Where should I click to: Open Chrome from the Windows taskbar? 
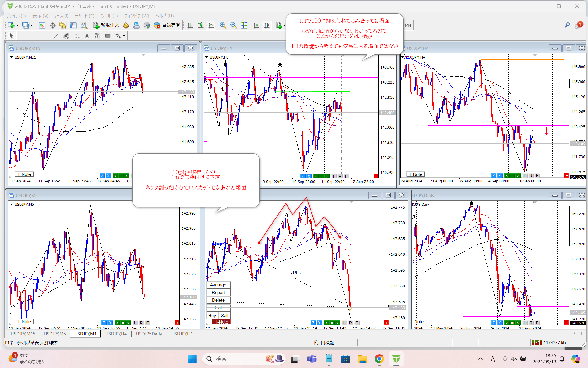379,359
